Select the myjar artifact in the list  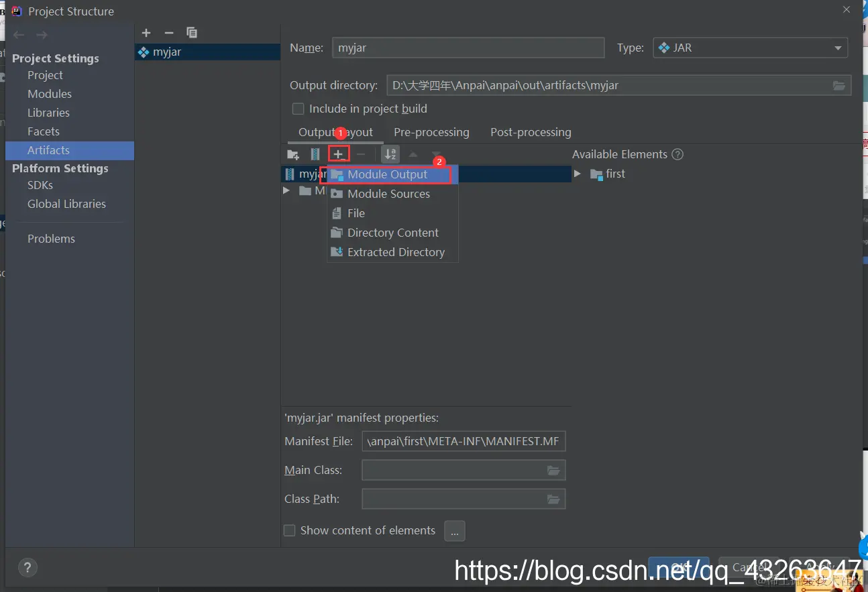pyautogui.click(x=207, y=52)
